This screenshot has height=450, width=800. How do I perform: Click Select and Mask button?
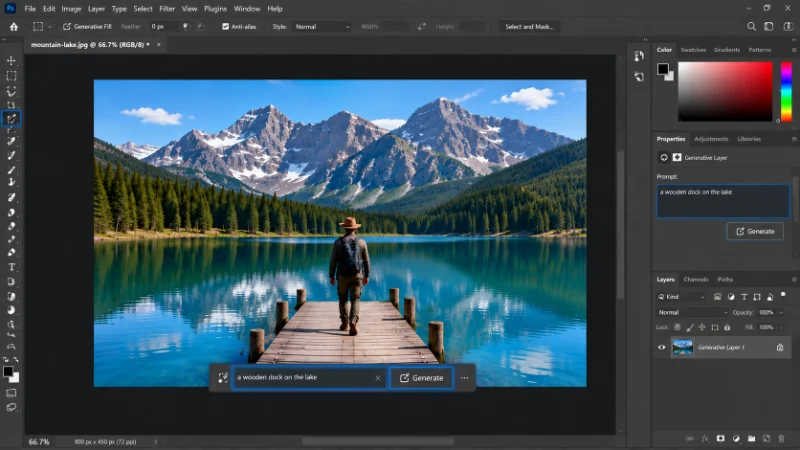pos(529,27)
